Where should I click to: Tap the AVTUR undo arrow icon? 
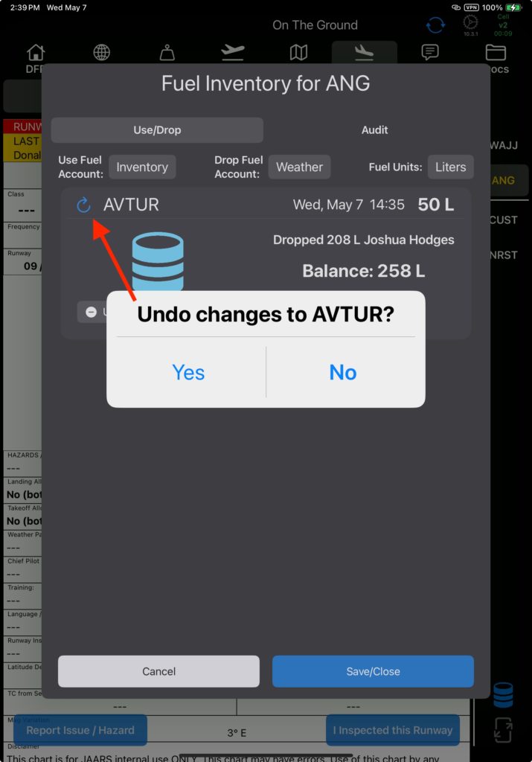[x=83, y=205]
